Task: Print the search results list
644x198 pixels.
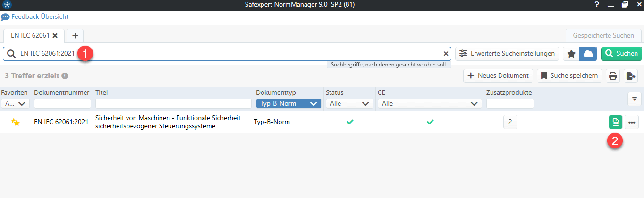Action: coord(613,75)
